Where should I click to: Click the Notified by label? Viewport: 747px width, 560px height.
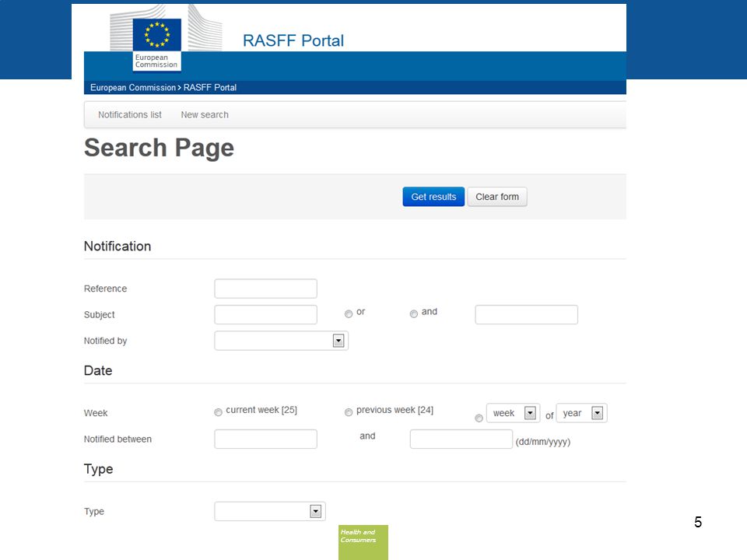(x=105, y=341)
